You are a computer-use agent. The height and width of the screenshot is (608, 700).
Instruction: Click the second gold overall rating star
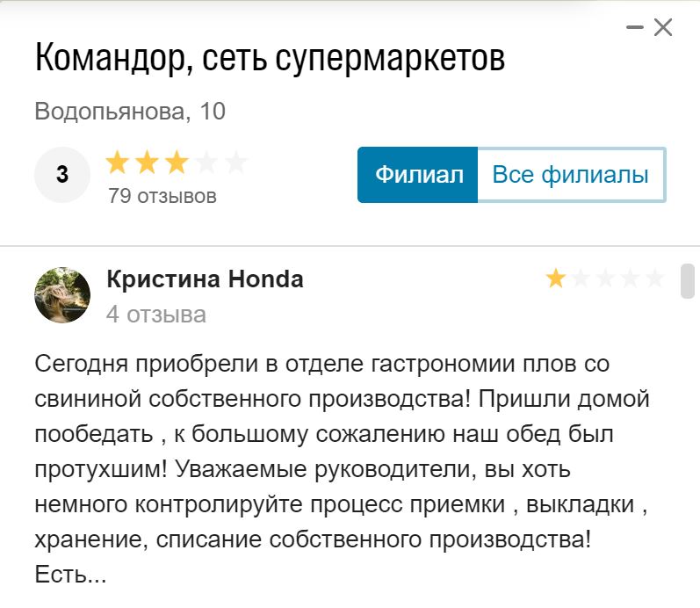147,163
